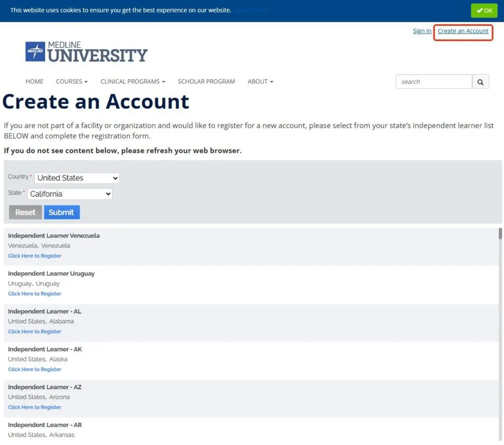The width and height of the screenshot is (504, 445).
Task: Accept cookies with the green OK button
Action: tap(484, 11)
